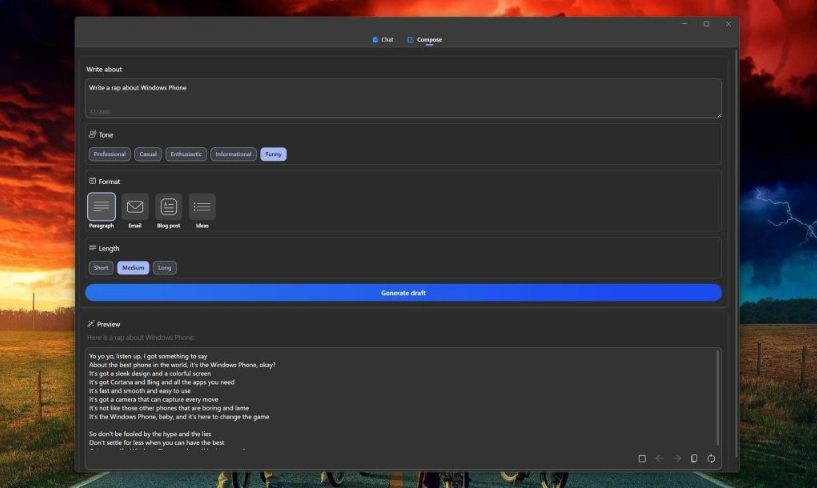Set length to Short
The height and width of the screenshot is (488, 817).
click(101, 268)
